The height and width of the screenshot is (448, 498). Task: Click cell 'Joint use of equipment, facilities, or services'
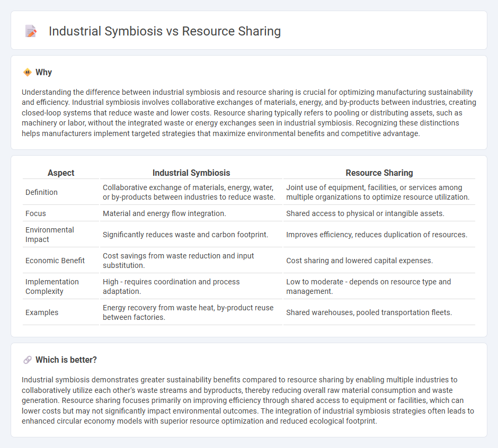click(379, 192)
